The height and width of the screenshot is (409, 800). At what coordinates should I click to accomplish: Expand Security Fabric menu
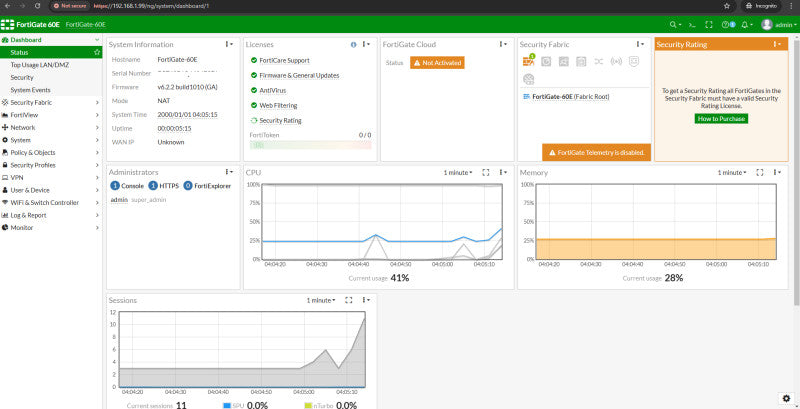(51, 103)
